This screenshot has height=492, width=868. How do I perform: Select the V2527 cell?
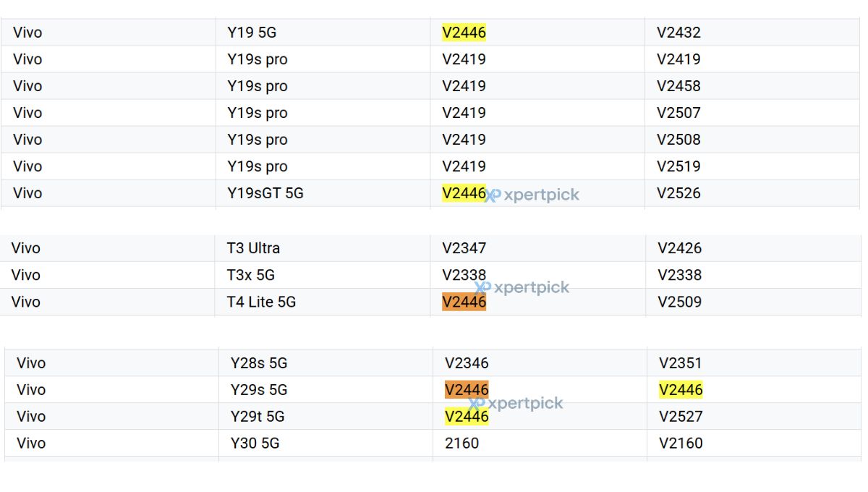pyautogui.click(x=681, y=417)
